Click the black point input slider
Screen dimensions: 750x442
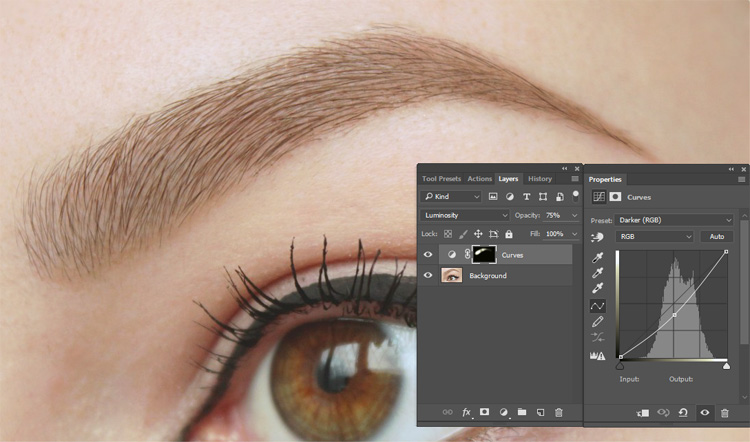620,366
